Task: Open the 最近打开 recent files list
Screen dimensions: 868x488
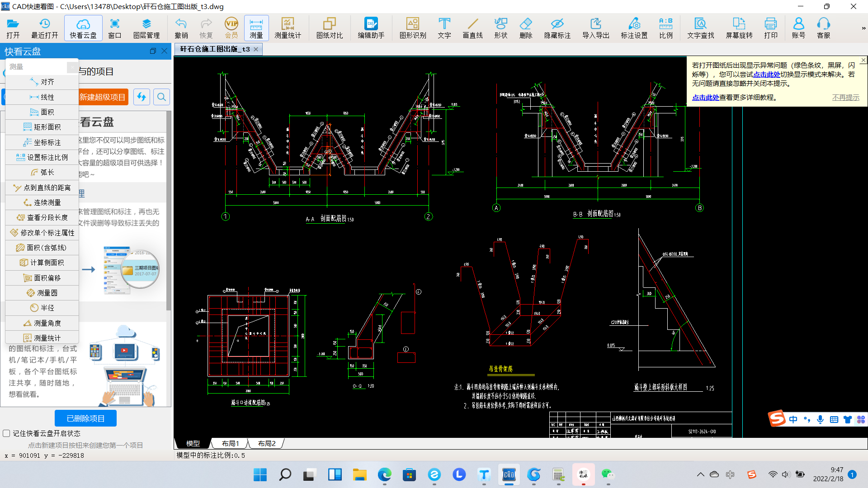Action: [x=44, y=28]
